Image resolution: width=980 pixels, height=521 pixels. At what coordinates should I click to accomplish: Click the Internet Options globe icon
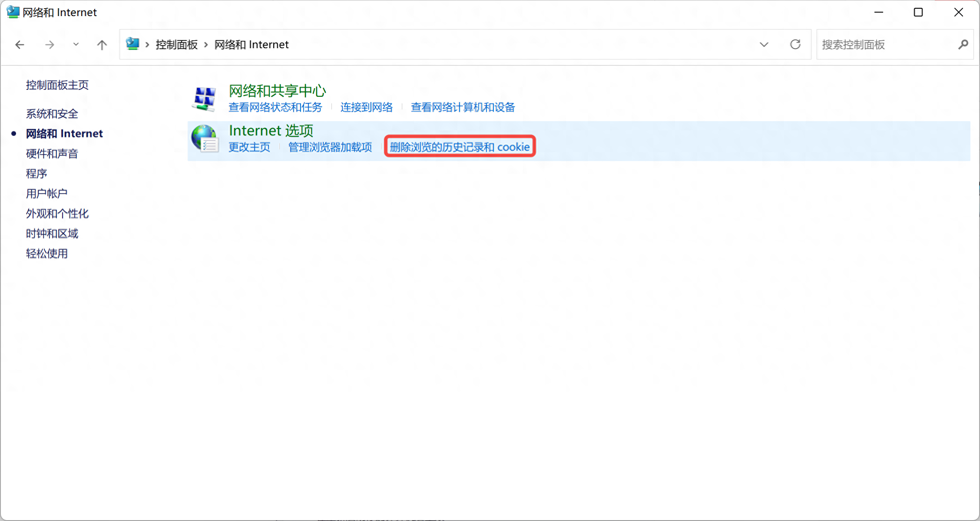pyautogui.click(x=204, y=139)
